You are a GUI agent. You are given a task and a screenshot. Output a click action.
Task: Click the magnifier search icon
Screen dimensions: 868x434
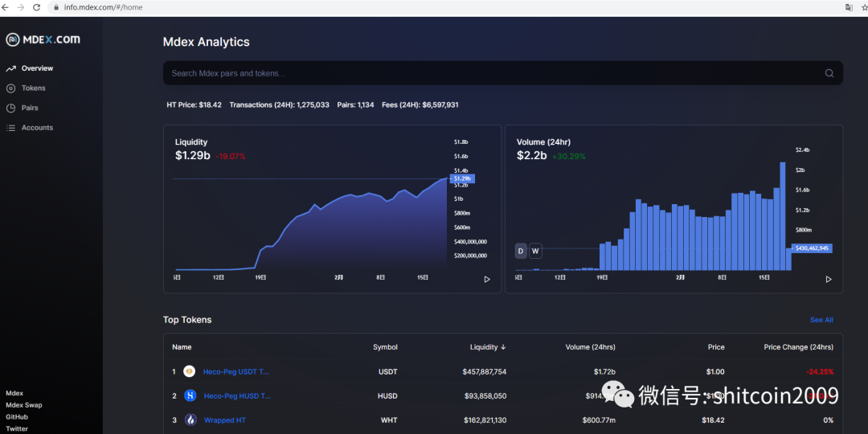coord(829,73)
